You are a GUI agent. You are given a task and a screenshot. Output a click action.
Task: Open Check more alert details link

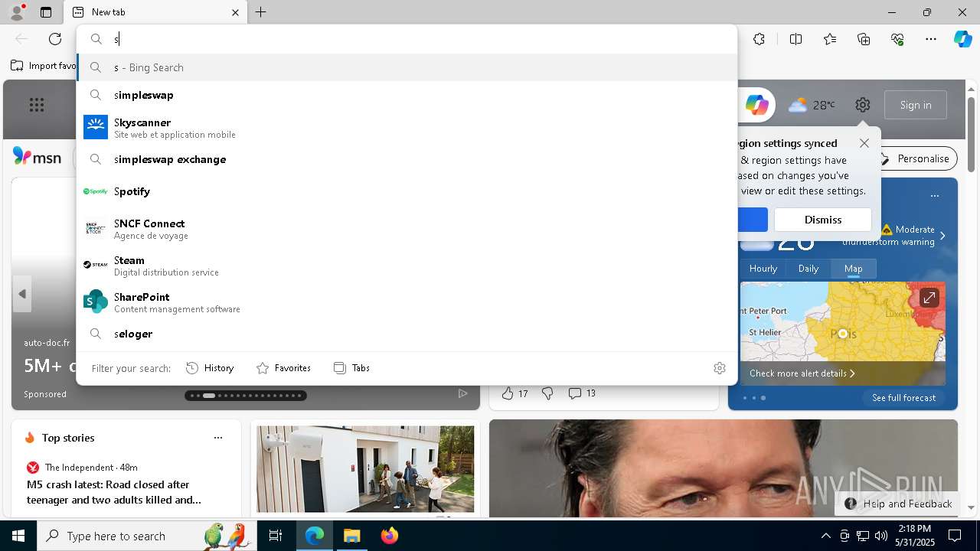pos(802,373)
